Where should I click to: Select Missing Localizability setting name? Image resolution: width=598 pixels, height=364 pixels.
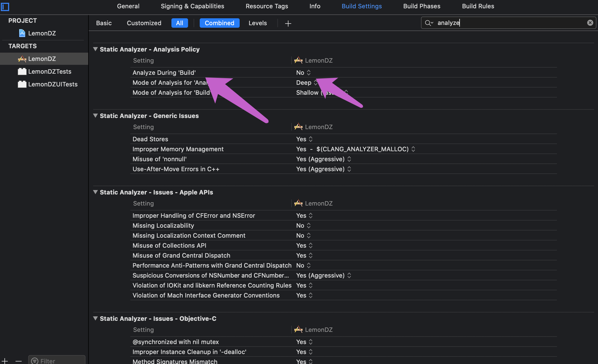pyautogui.click(x=163, y=225)
